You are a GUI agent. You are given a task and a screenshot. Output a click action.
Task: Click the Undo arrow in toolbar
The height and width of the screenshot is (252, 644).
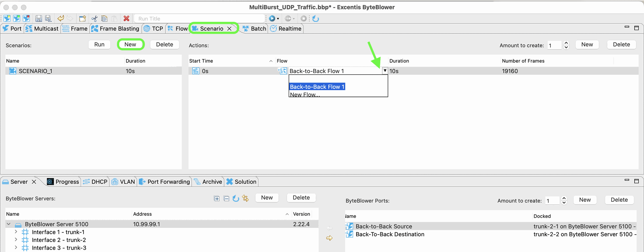tap(61, 18)
